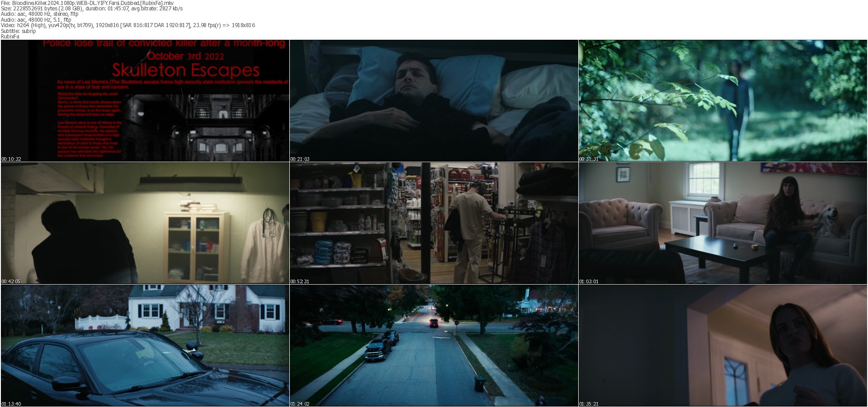Select thumbnail of man sleeping in bed
The height and width of the screenshot is (407, 868).
coord(434,100)
